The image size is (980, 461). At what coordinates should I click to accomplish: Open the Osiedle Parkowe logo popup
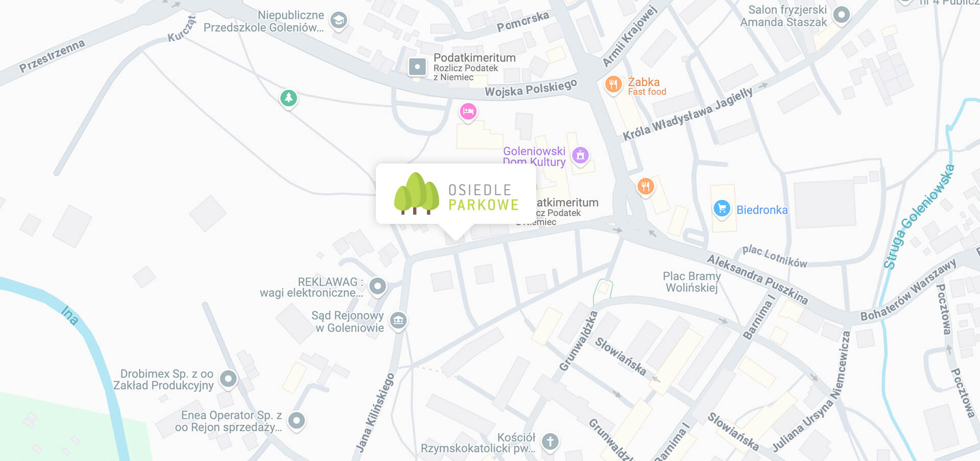coord(456,194)
